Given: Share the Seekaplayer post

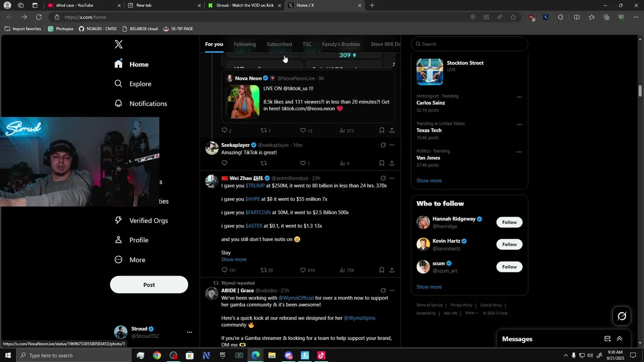Looking at the screenshot, I should [392, 163].
